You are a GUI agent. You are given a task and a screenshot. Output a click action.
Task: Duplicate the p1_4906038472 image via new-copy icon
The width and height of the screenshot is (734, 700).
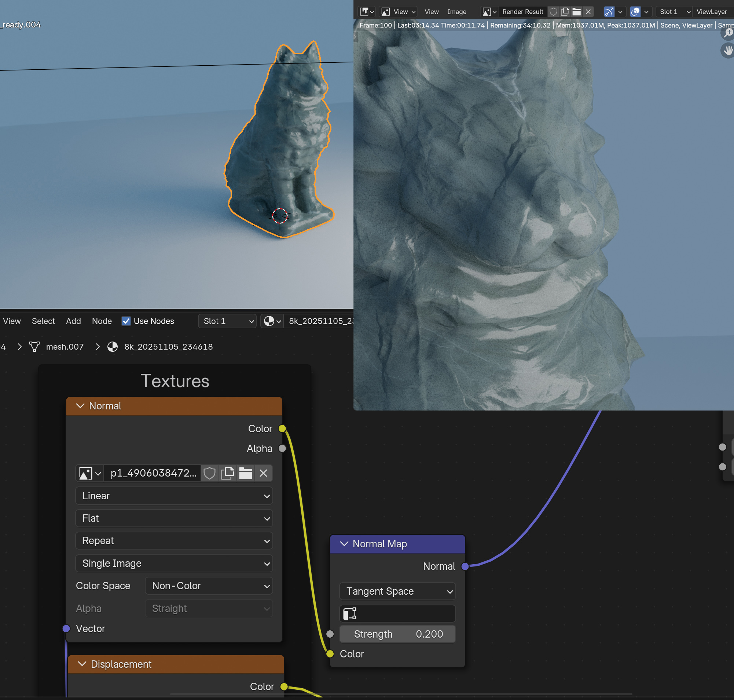point(228,473)
